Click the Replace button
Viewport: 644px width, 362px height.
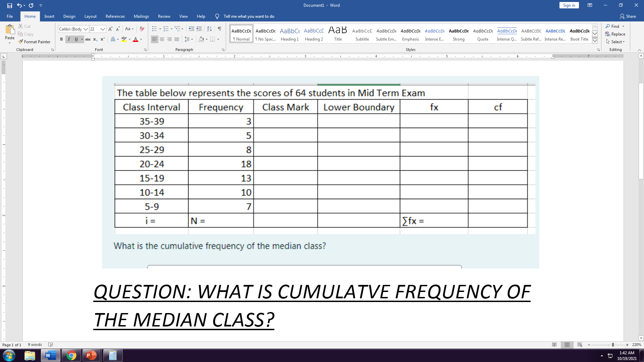(x=615, y=34)
